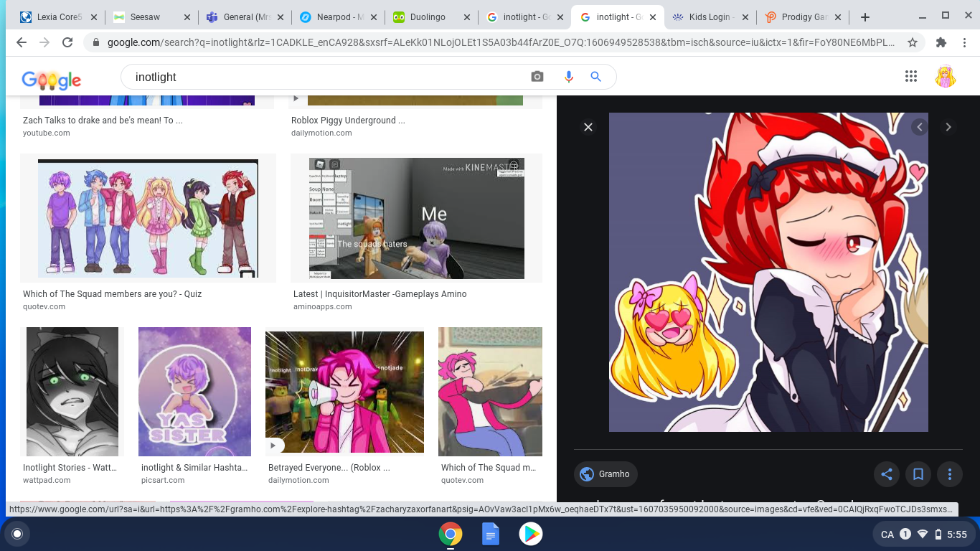Switch to the Nearpod tab
This screenshot has height=551, width=980.
(x=337, y=17)
